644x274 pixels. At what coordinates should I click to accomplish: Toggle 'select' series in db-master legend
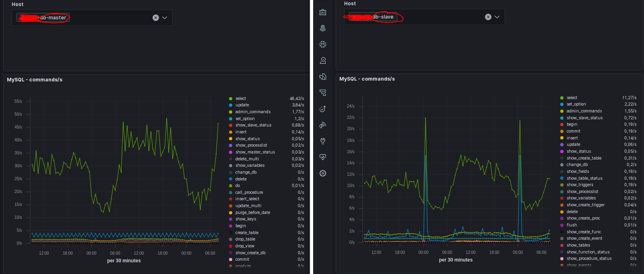pyautogui.click(x=241, y=99)
